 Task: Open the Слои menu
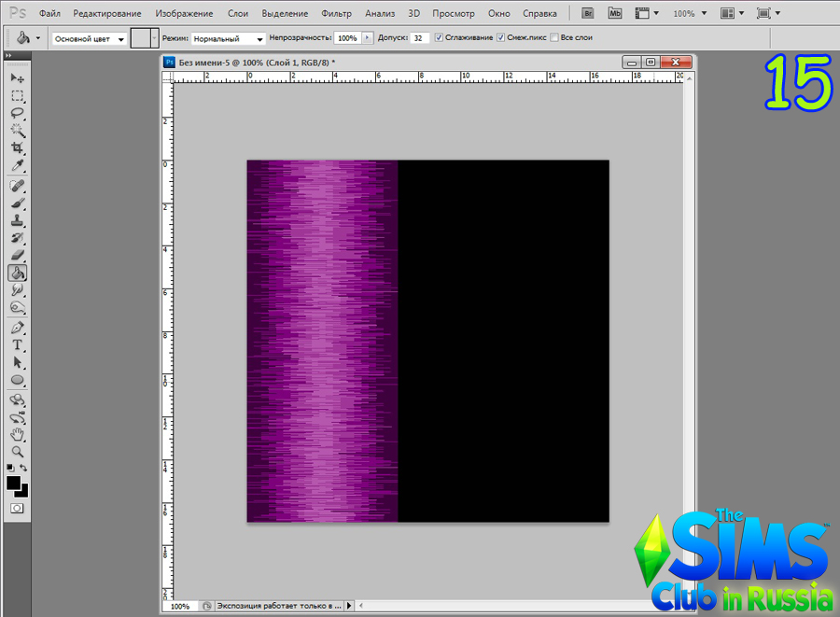[238, 14]
